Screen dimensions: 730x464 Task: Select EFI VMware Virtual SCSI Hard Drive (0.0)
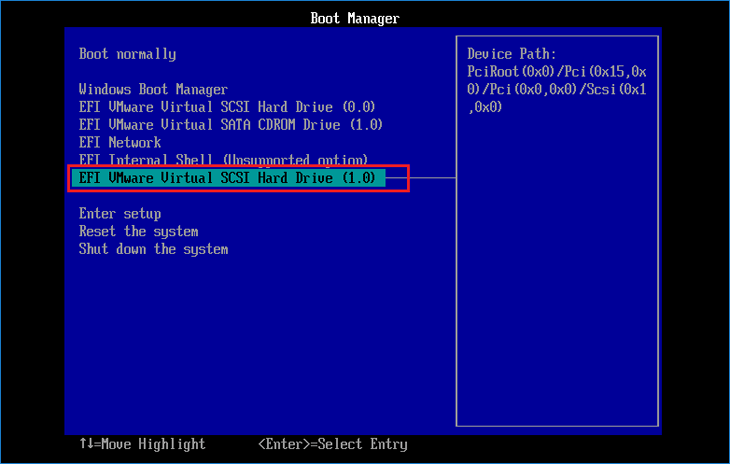point(227,107)
